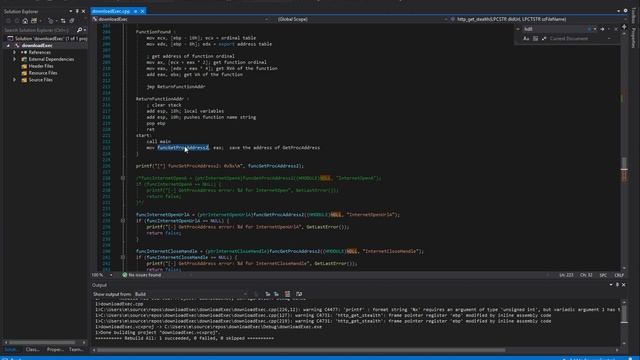The height and width of the screenshot is (360, 640).
Task: Open the active files dropdown arrow
Action: pos(618,11)
